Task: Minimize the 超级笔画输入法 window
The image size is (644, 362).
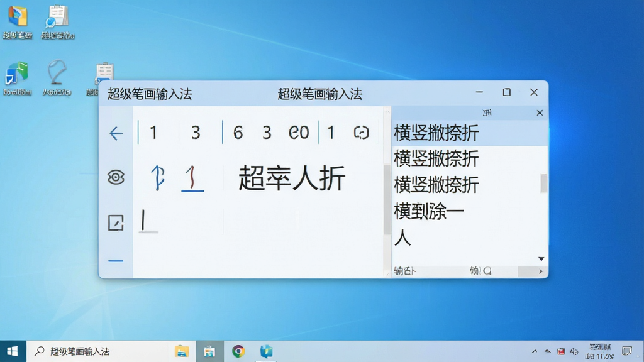Action: [x=479, y=92]
